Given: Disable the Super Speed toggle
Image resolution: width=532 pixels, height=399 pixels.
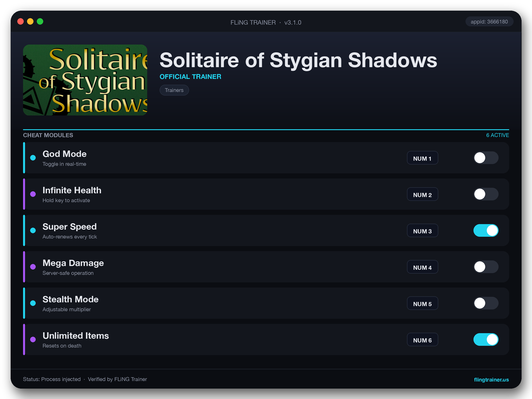Looking at the screenshot, I should 486,230.
